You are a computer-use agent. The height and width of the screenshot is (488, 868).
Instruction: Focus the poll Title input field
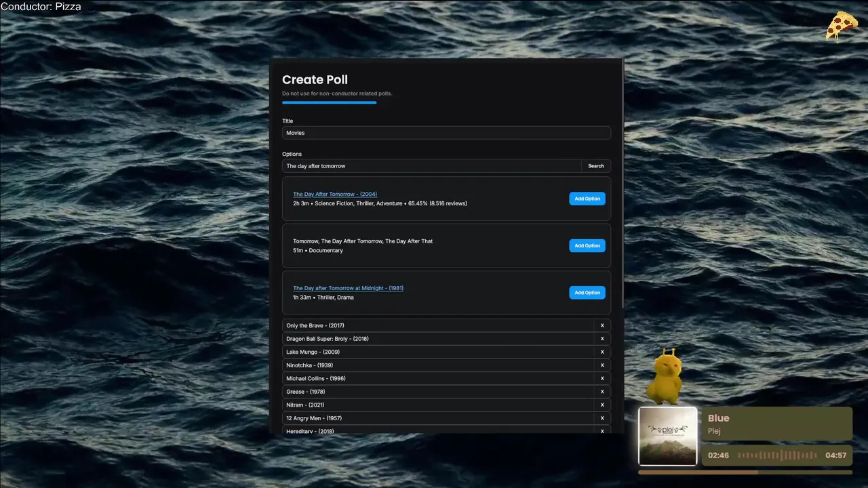pyautogui.click(x=446, y=133)
